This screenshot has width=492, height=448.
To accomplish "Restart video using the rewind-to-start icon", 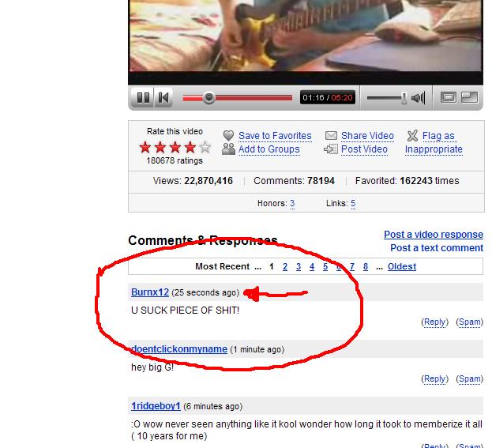I will coord(163,98).
